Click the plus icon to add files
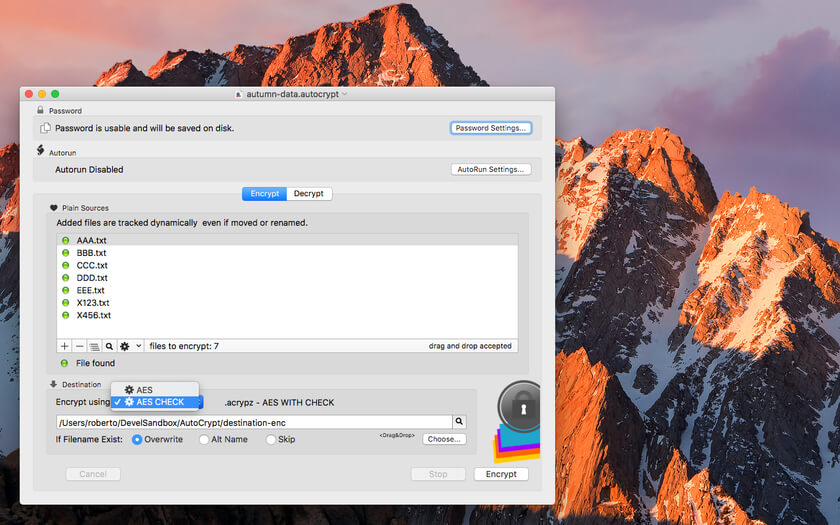Viewport: 840px width, 525px height. [65, 346]
